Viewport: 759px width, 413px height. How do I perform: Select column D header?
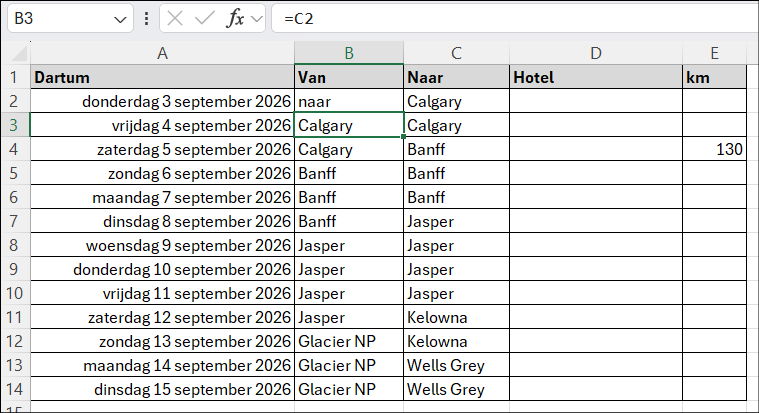pos(596,53)
